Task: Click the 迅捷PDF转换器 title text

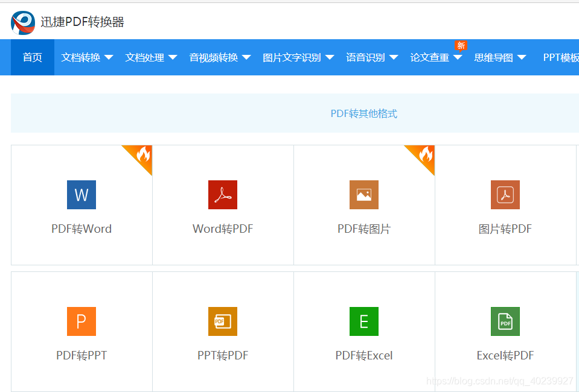Action: pos(82,22)
